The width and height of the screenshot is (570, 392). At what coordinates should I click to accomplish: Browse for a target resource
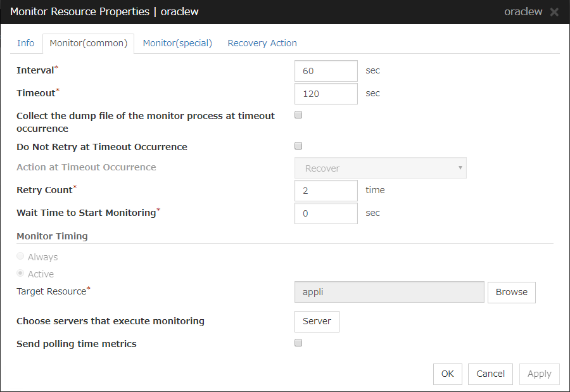[511, 292]
